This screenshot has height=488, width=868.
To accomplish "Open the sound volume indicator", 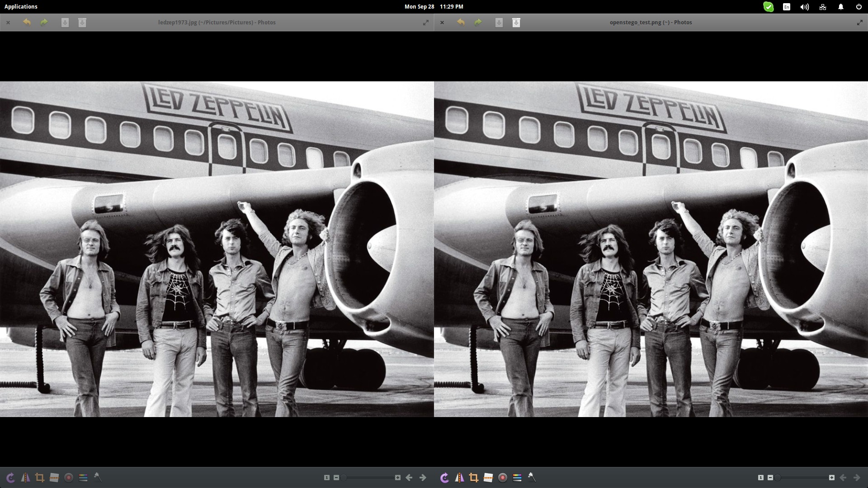I will point(805,7).
